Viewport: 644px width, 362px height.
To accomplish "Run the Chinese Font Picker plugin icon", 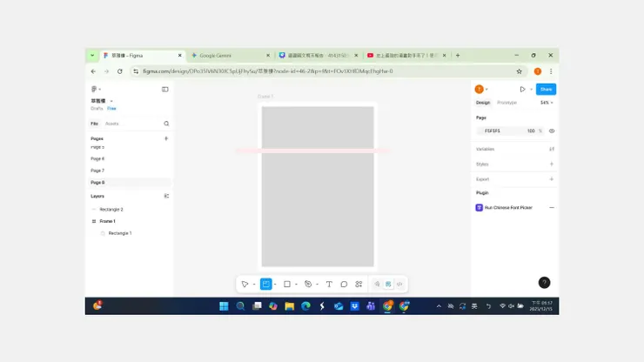I will [479, 207].
